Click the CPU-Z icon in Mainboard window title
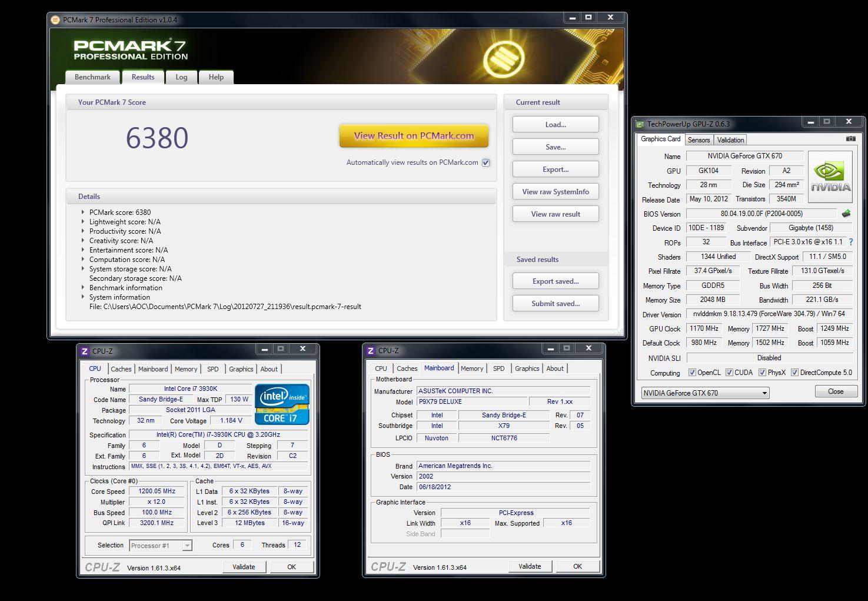The image size is (868, 601). pyautogui.click(x=371, y=350)
